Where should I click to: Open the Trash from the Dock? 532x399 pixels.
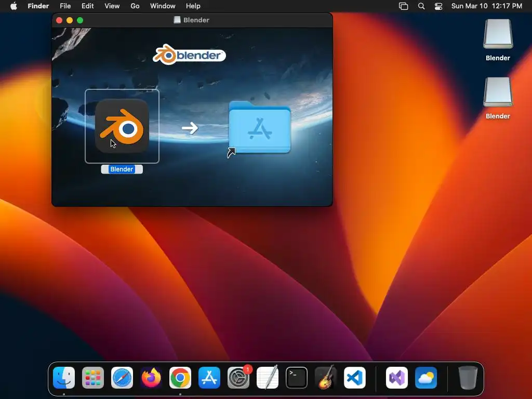pyautogui.click(x=468, y=378)
